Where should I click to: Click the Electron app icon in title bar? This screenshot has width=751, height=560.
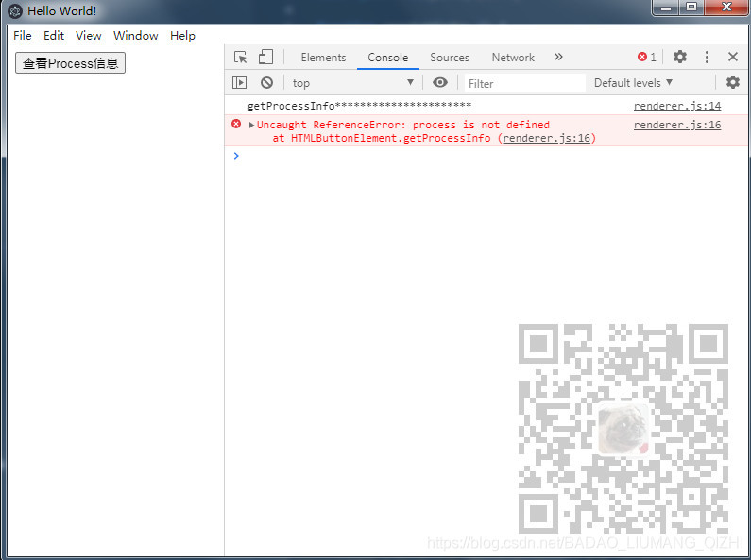pyautogui.click(x=15, y=11)
